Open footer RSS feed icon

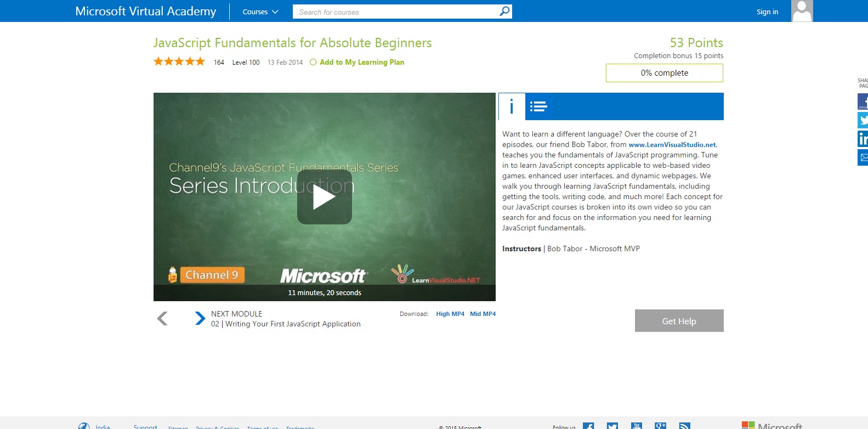pos(684,426)
